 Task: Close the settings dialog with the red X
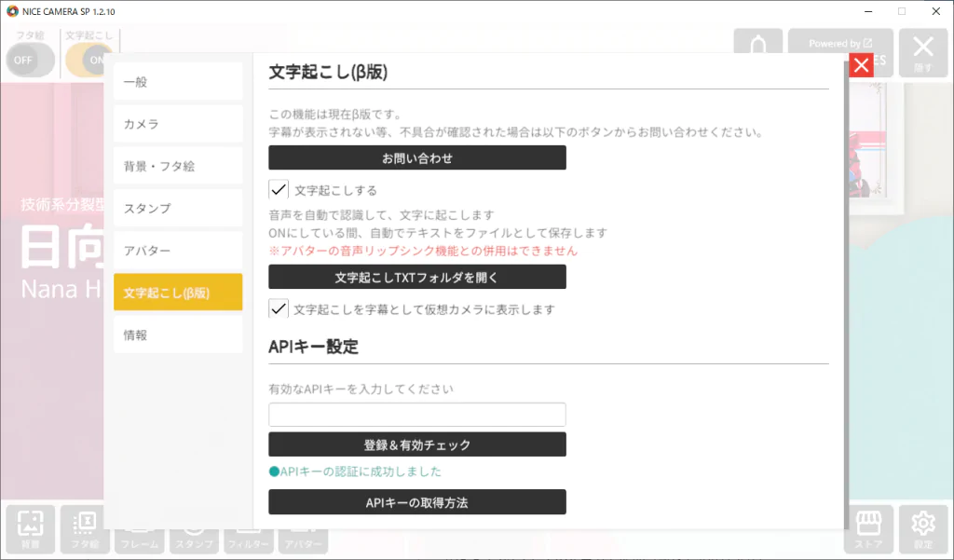click(x=861, y=64)
